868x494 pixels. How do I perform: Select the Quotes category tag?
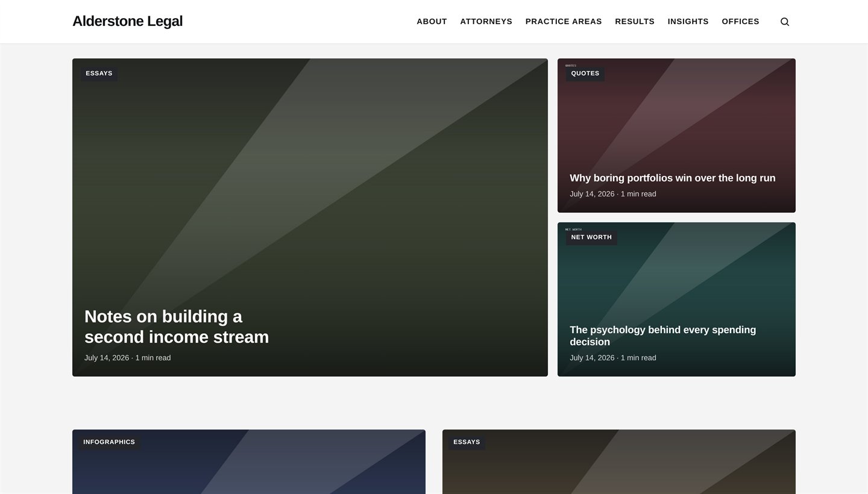585,73
